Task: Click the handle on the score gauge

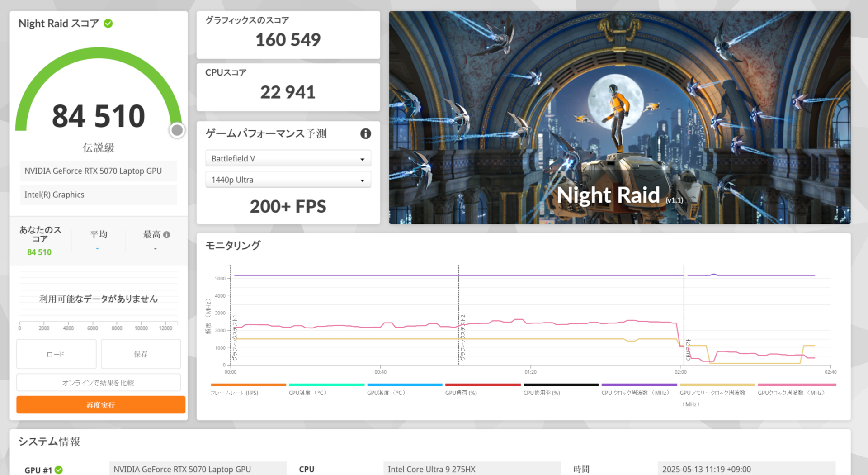Action: pyautogui.click(x=177, y=130)
